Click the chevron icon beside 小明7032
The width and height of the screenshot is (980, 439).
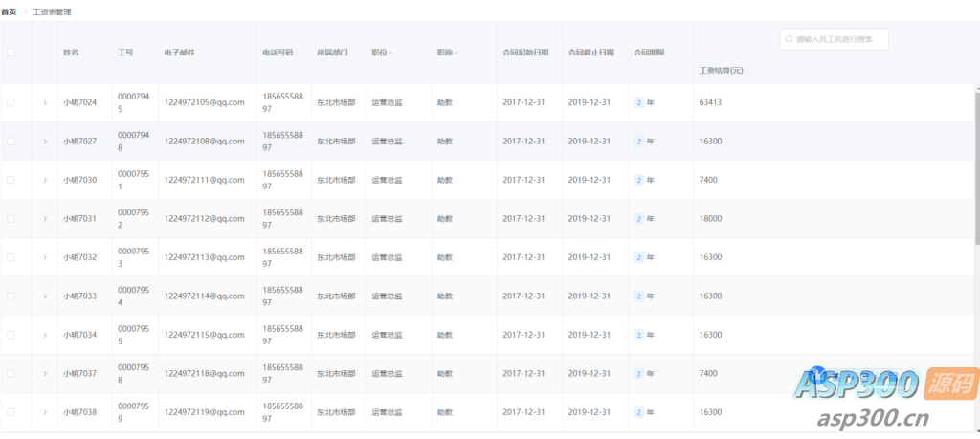point(45,257)
